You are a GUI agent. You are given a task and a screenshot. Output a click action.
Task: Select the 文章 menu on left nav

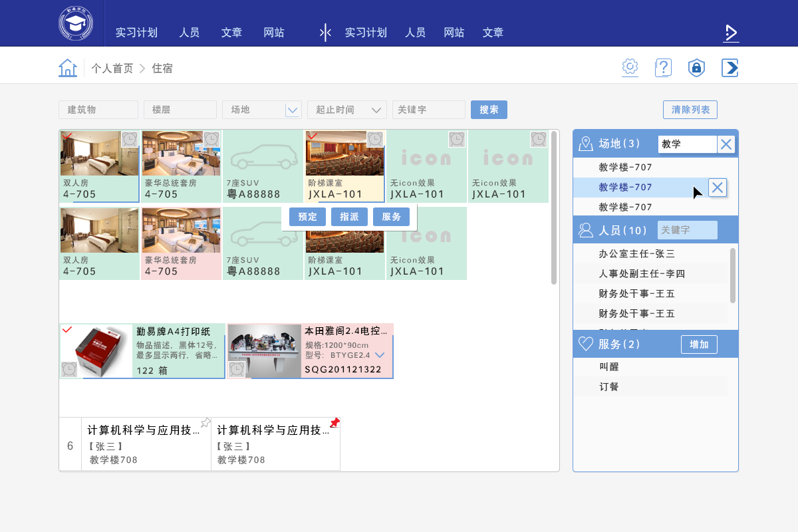(x=231, y=33)
